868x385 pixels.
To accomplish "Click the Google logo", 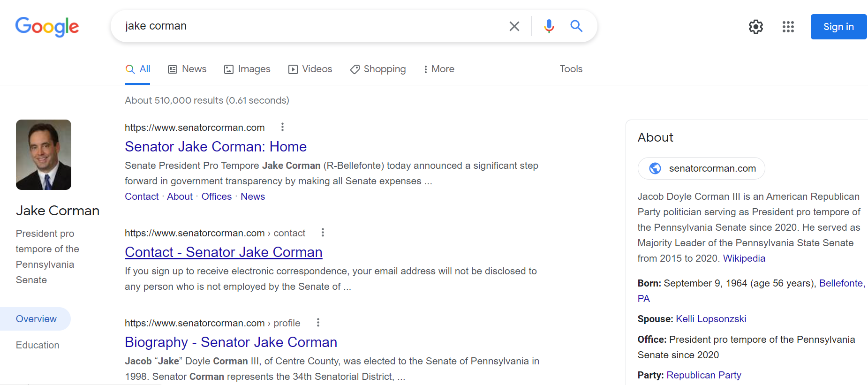I will [x=47, y=27].
